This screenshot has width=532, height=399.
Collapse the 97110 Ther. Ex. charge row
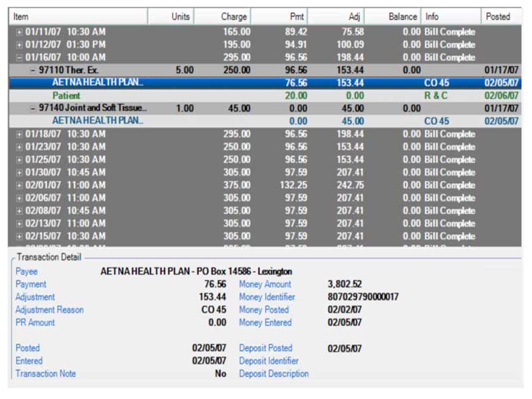[33, 70]
